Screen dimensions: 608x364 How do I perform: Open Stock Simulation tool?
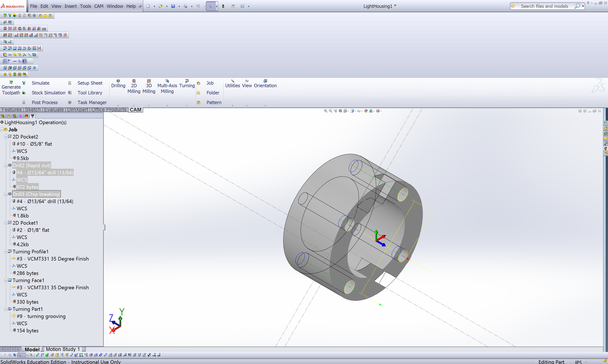click(x=48, y=92)
